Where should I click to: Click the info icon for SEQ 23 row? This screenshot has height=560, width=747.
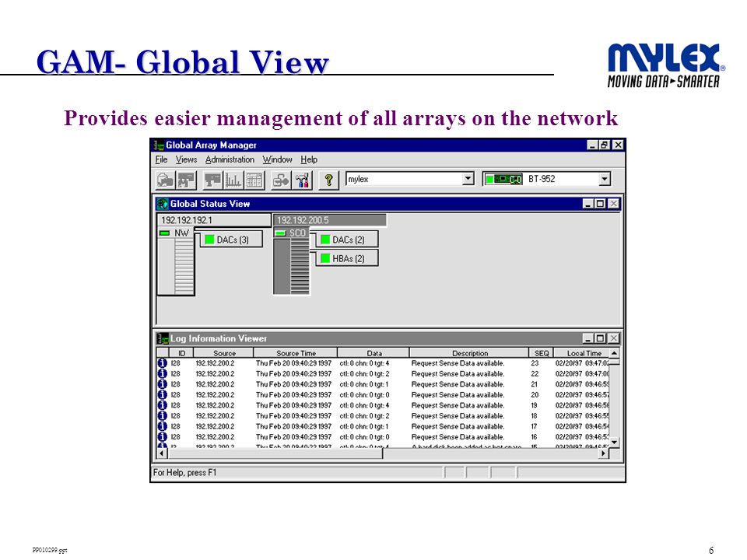(x=163, y=363)
